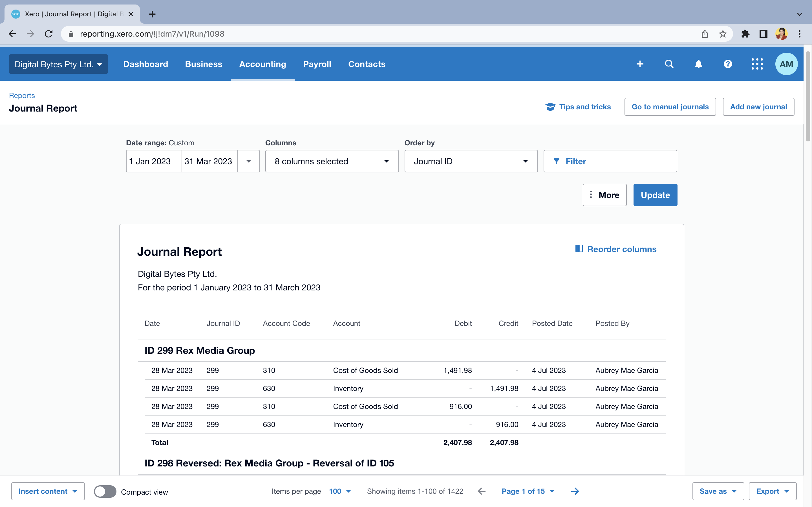Click the Update button

point(655,195)
